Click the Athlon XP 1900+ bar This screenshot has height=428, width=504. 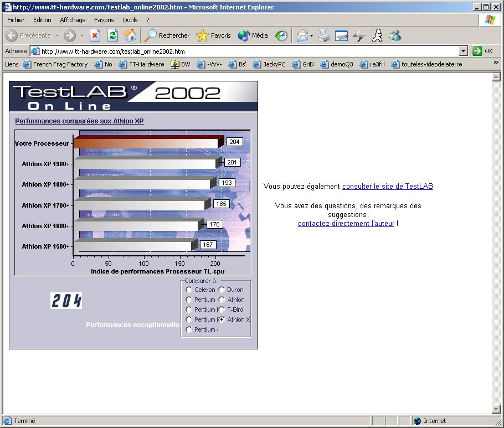tap(147, 162)
